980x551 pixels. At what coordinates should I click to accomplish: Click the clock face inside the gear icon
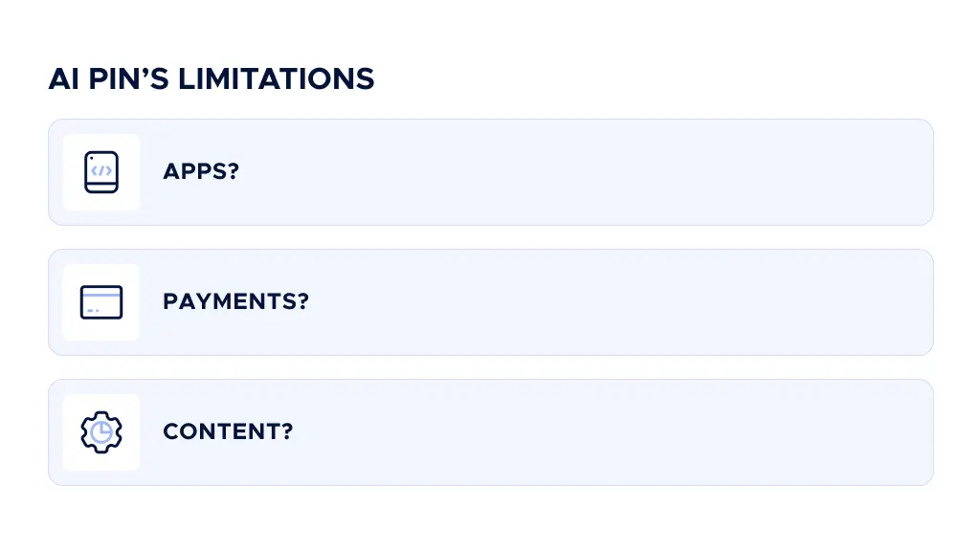[101, 433]
